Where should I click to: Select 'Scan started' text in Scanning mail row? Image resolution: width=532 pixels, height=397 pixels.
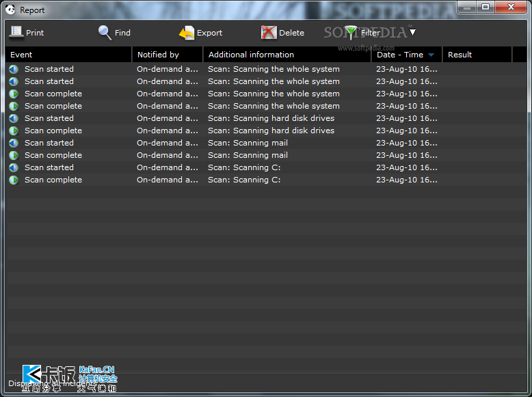click(x=49, y=143)
